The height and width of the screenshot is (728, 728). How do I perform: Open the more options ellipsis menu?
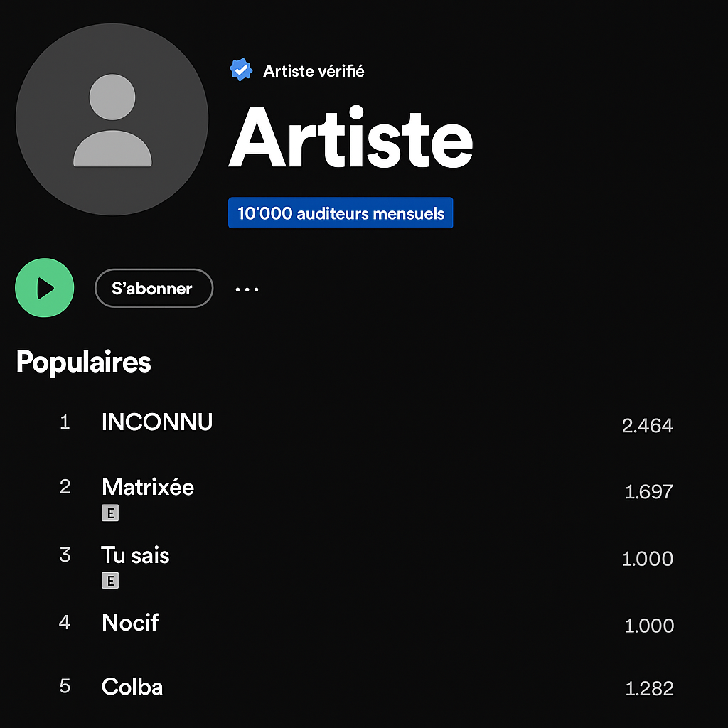247,289
